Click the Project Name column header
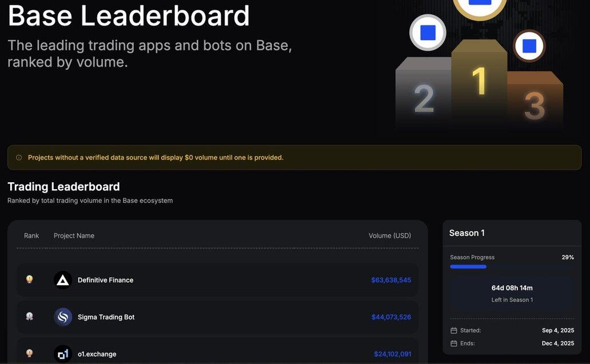Viewport: 590px width, 364px height. point(74,236)
